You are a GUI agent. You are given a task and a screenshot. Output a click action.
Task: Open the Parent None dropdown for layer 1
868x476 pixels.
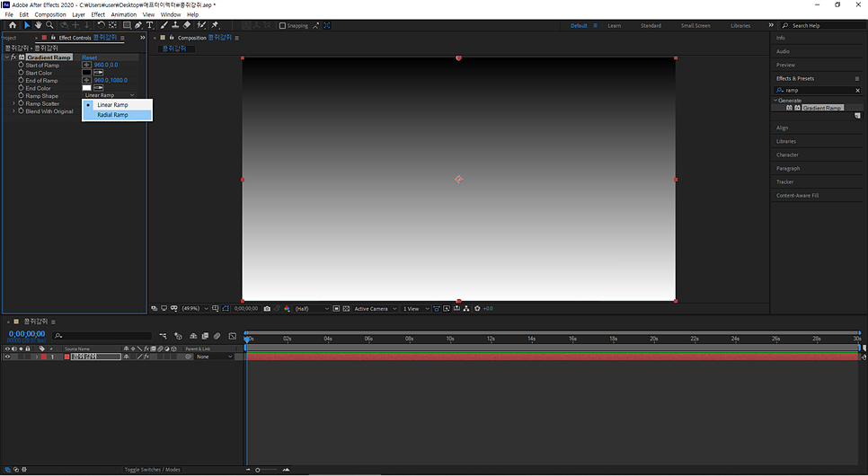click(x=214, y=357)
